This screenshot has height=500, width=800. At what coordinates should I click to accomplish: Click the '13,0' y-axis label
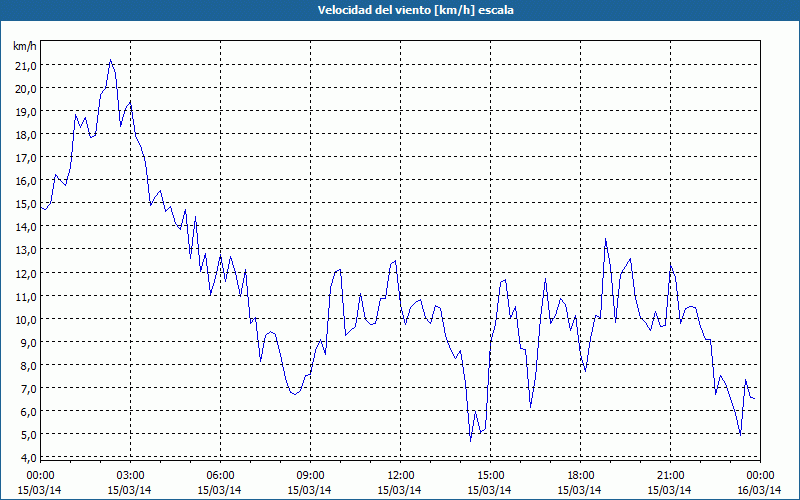coord(26,250)
